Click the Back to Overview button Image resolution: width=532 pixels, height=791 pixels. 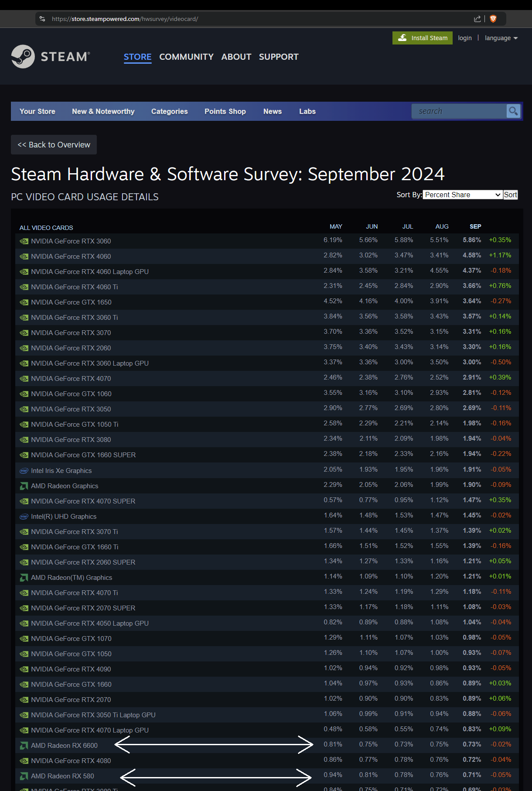click(54, 145)
